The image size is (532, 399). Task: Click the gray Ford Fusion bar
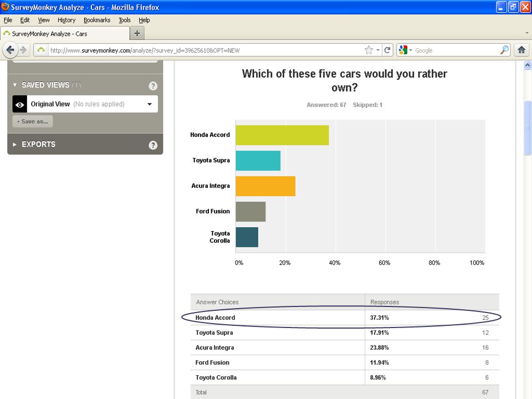[250, 211]
